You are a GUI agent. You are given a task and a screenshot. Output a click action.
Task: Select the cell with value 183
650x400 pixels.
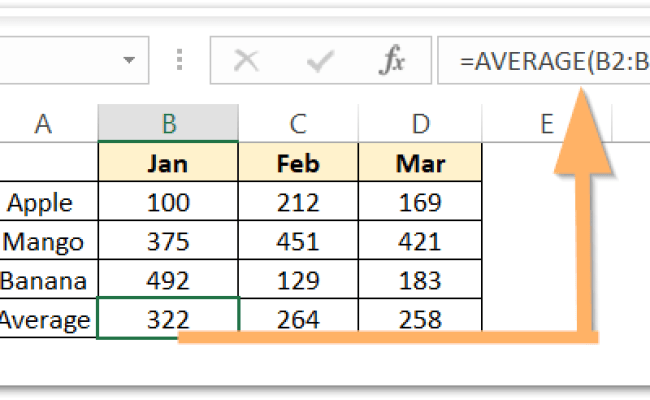420,279
